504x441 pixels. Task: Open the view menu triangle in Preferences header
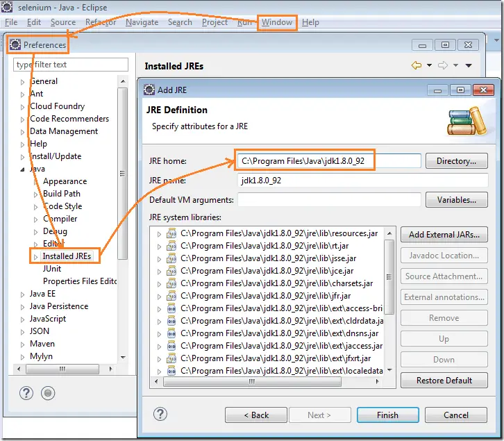(469, 65)
